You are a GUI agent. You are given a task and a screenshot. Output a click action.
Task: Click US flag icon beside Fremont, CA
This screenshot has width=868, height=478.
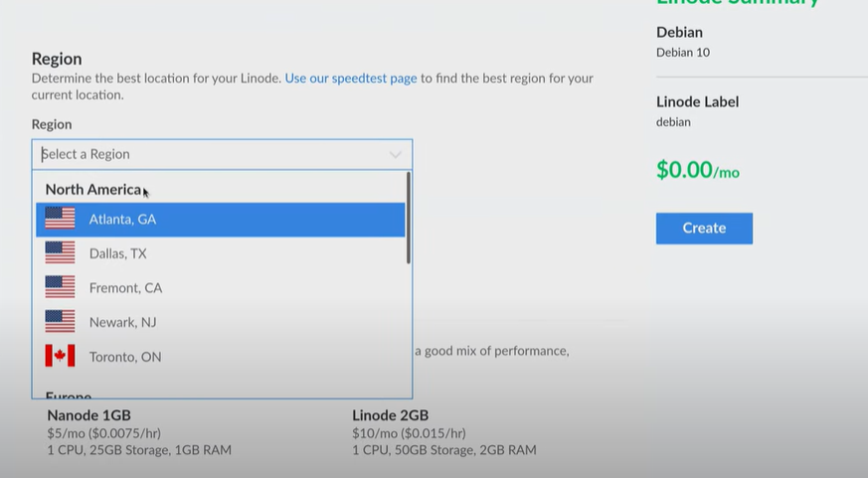[x=60, y=287]
